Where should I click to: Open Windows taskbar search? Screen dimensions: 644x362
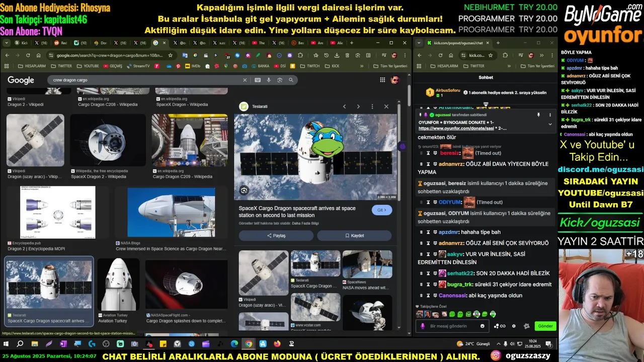coord(20,344)
